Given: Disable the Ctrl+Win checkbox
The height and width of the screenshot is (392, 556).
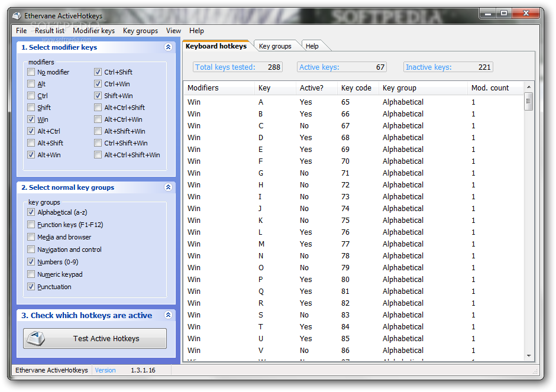Looking at the screenshot, I should click(x=98, y=84).
